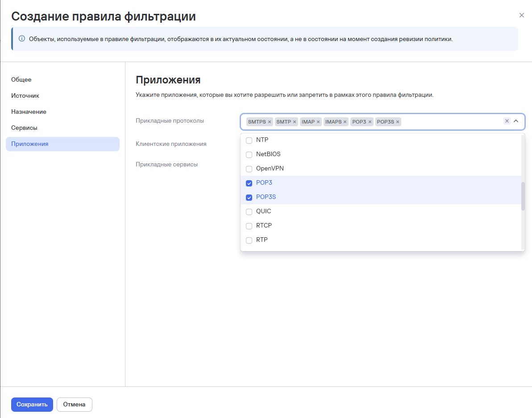The height and width of the screenshot is (418, 532).
Task: Clear all selected application protocols
Action: pos(507,121)
